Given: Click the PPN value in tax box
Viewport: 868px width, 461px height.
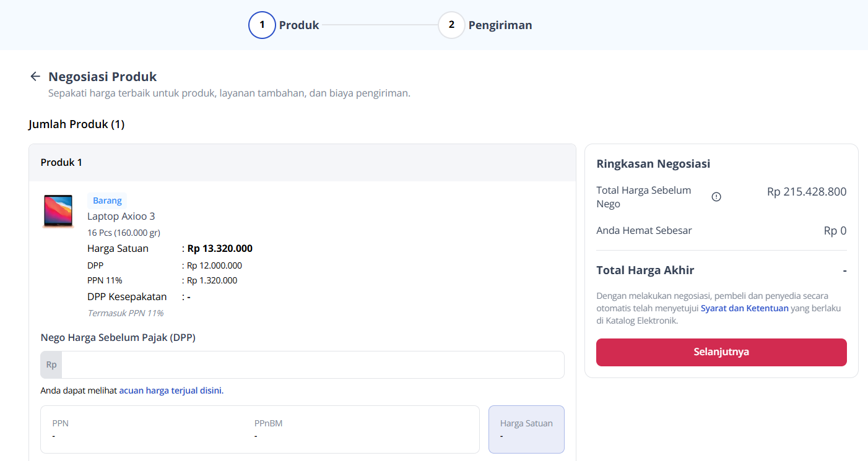Looking at the screenshot, I should [x=54, y=436].
